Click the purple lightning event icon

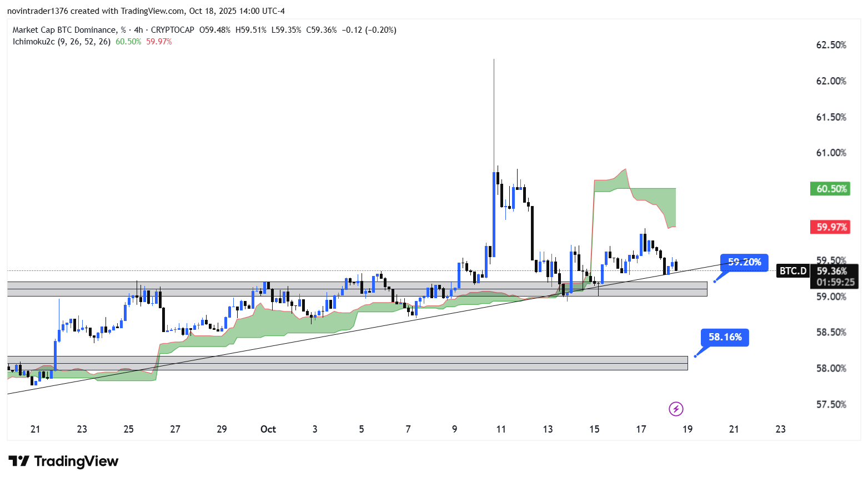675,409
